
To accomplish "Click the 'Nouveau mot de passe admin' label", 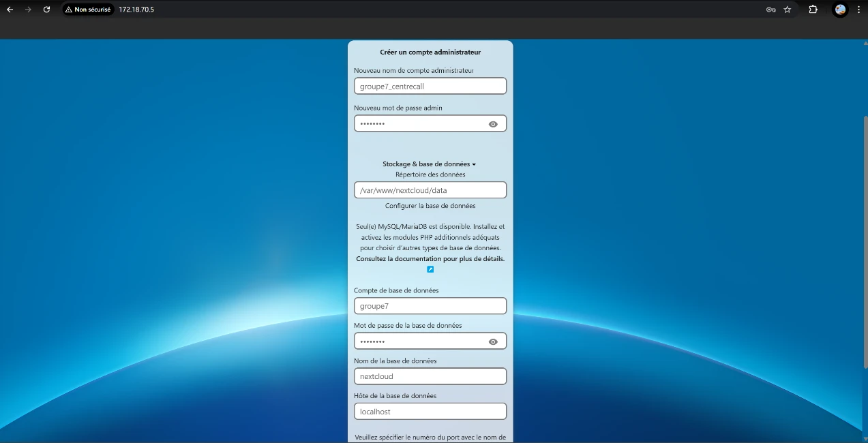I will 398,108.
